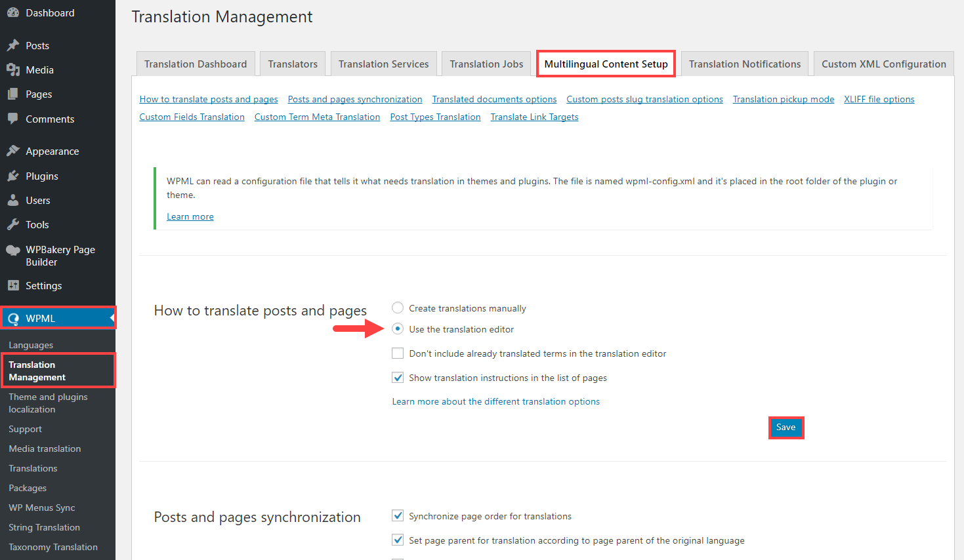Click the Plugins plug icon
This screenshot has height=560, width=964.
pos(13,176)
